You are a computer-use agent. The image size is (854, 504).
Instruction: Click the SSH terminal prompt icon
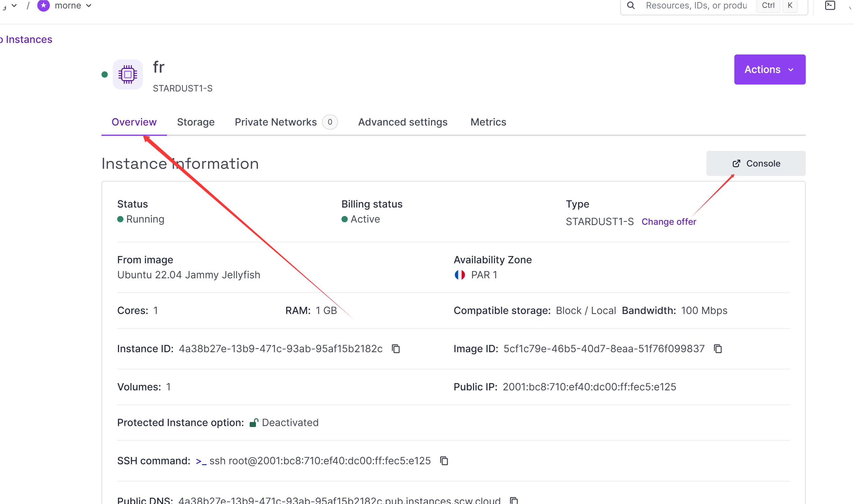201,461
